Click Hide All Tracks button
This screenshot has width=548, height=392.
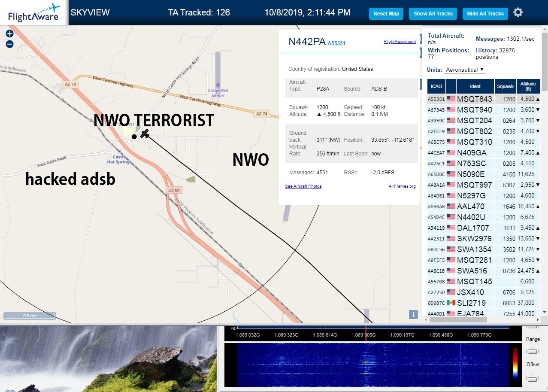pyautogui.click(x=485, y=14)
